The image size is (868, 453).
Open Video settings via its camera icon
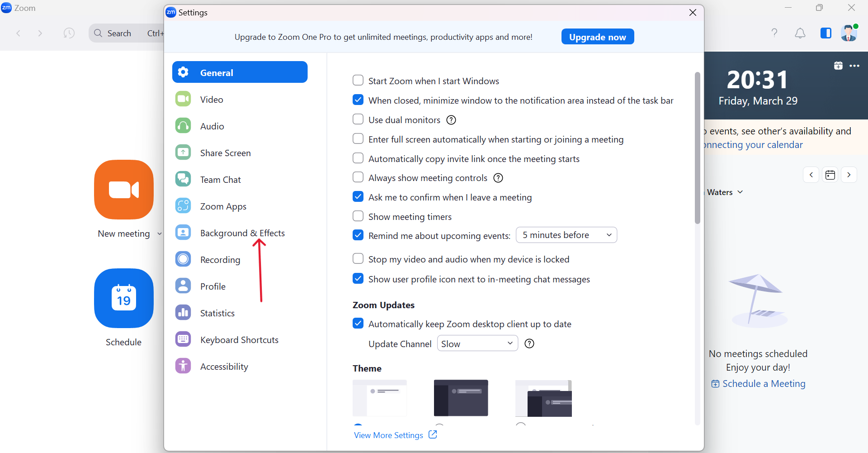click(183, 99)
